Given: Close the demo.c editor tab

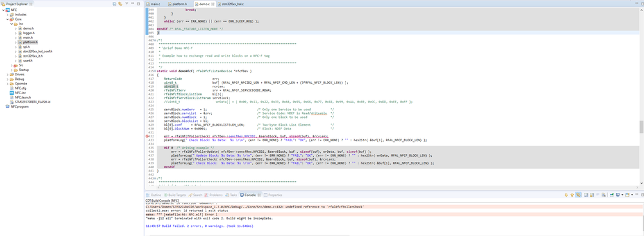Looking at the screenshot, I should [213, 4].
